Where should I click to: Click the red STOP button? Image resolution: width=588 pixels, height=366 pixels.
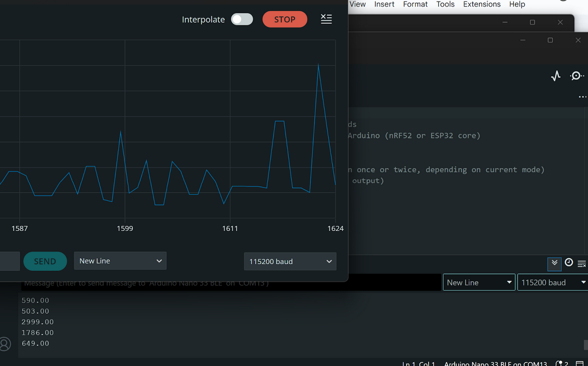(285, 19)
